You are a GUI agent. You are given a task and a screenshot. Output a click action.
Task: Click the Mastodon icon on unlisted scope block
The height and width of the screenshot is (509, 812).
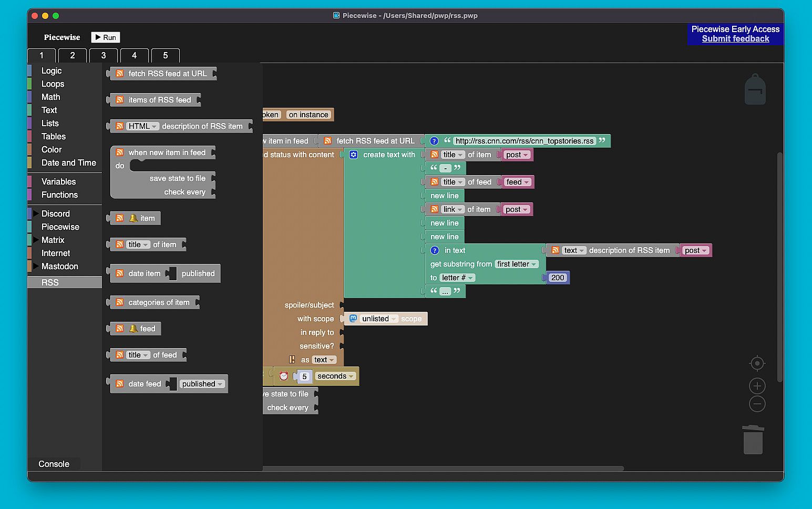[354, 319]
